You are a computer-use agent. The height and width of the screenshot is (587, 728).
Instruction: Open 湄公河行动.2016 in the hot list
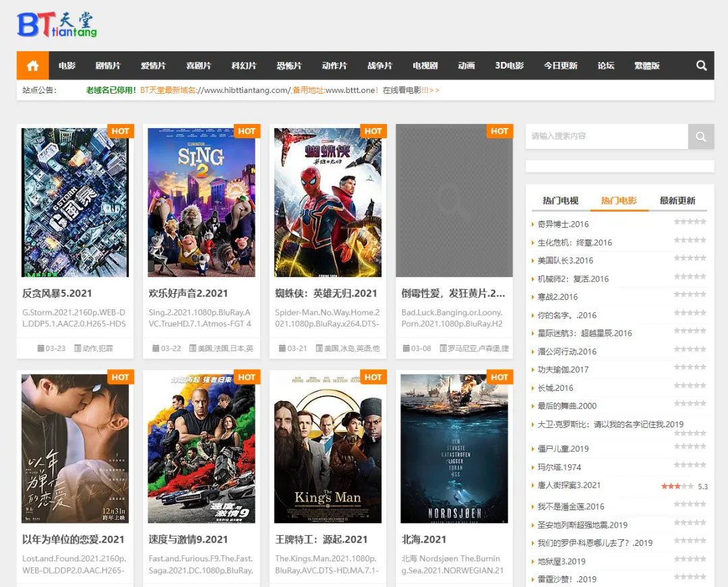coord(567,352)
